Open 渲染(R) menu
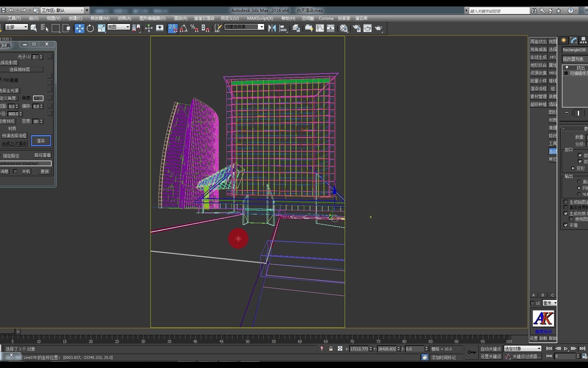 click(x=181, y=18)
